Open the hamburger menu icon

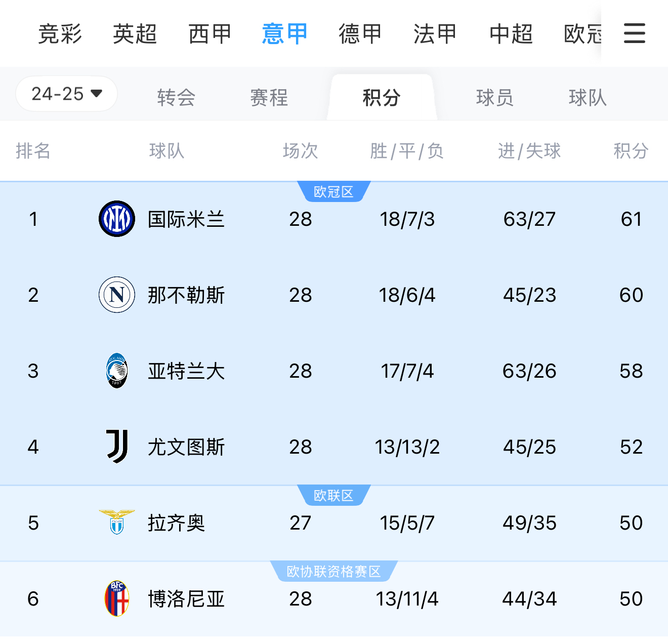tap(634, 33)
